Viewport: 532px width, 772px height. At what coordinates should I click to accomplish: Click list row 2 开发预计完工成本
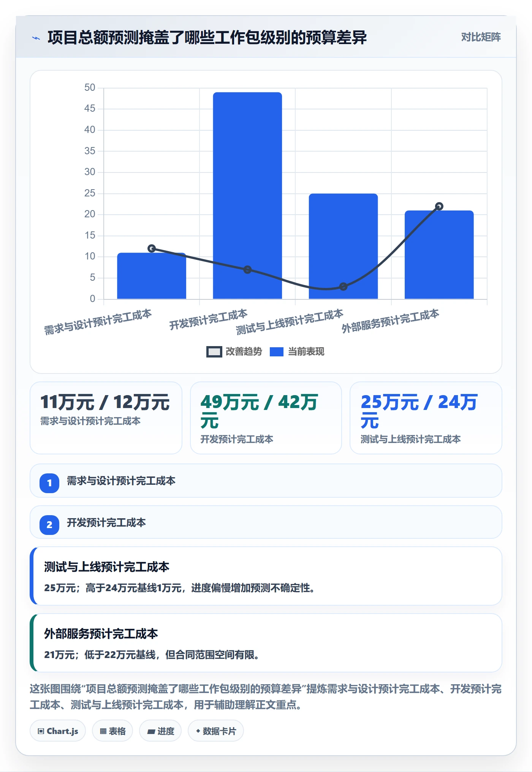(266, 522)
